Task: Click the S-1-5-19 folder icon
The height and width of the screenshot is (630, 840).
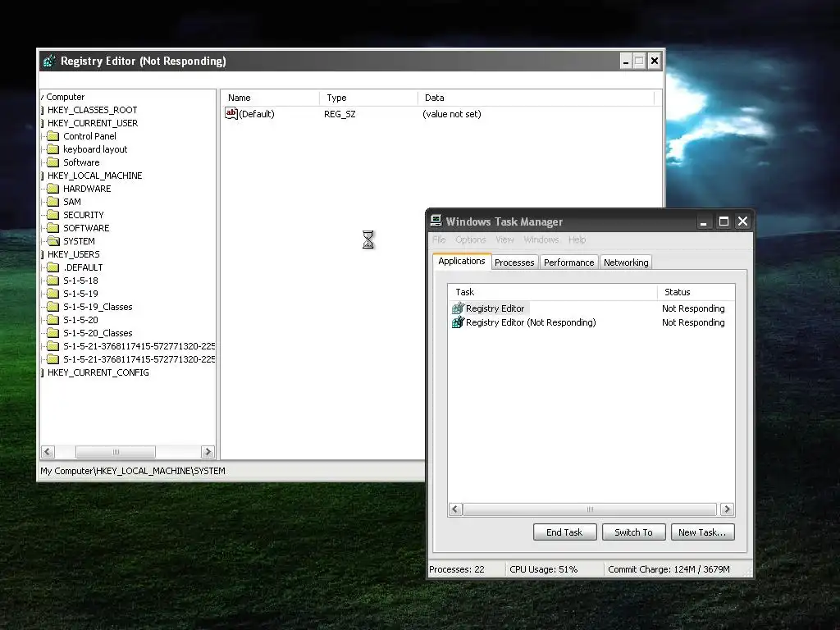Action: tap(52, 294)
